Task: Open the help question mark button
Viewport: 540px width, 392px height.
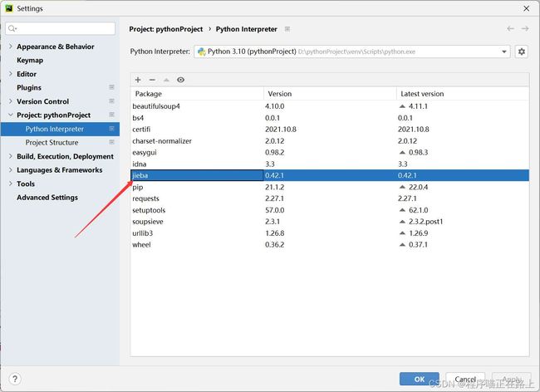Action: tap(15, 380)
